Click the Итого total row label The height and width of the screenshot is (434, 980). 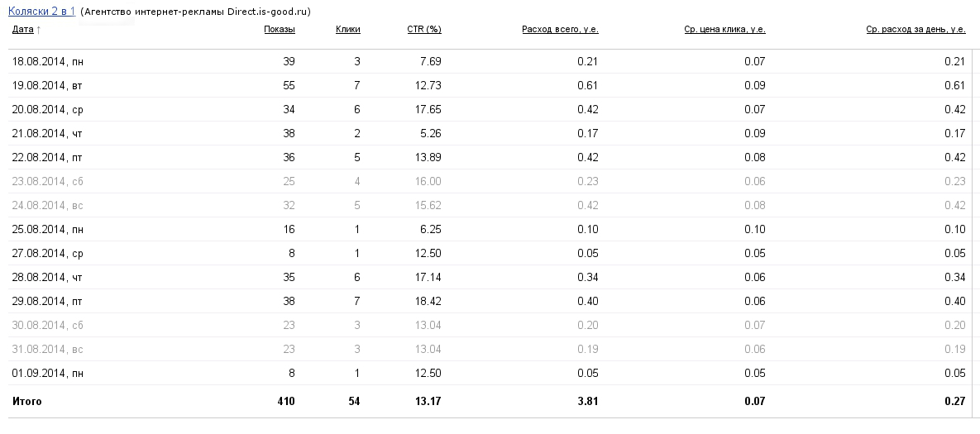[x=26, y=401]
